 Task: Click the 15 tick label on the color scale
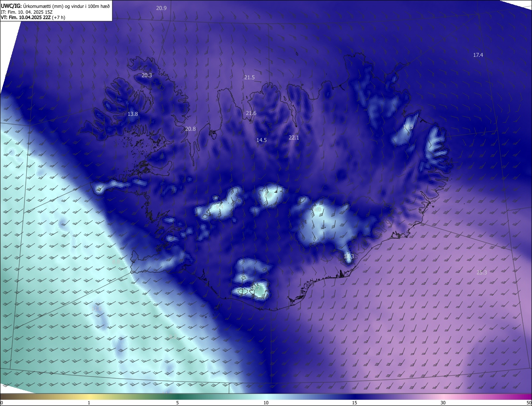point(355,403)
